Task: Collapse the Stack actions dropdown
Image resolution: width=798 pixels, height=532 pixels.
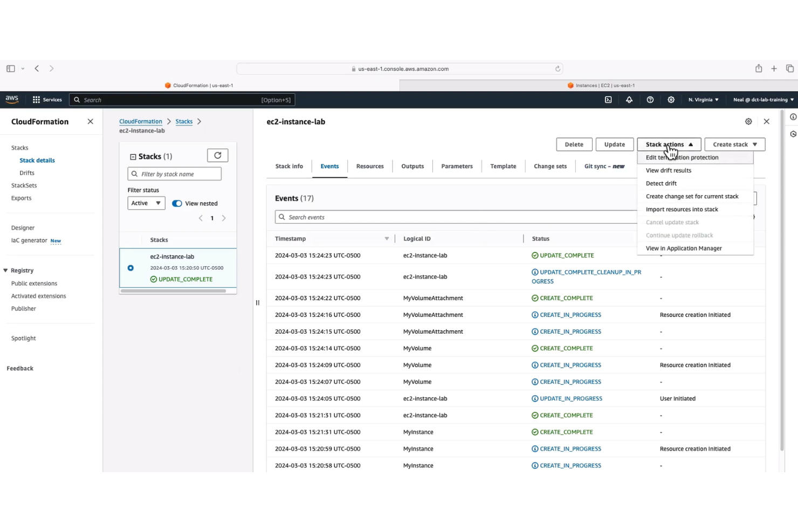Action: [669, 144]
